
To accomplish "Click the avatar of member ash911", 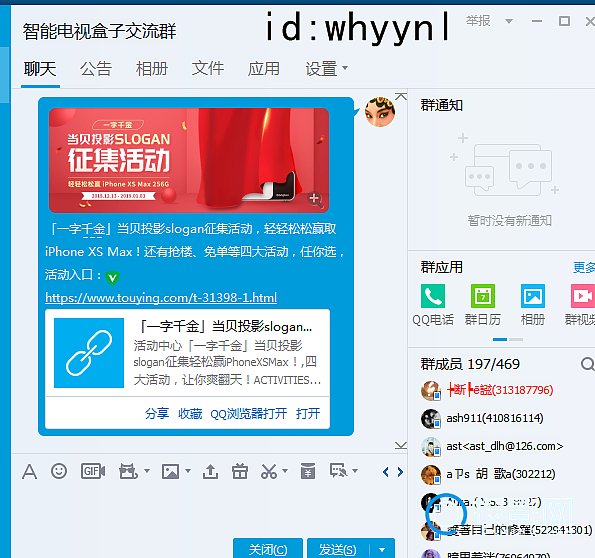I will pyautogui.click(x=431, y=418).
